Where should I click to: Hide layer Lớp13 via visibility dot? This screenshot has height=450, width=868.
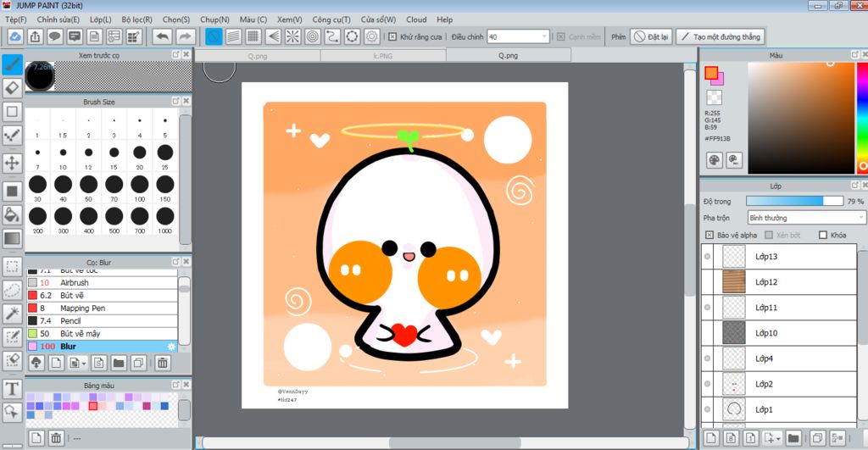pyautogui.click(x=708, y=256)
